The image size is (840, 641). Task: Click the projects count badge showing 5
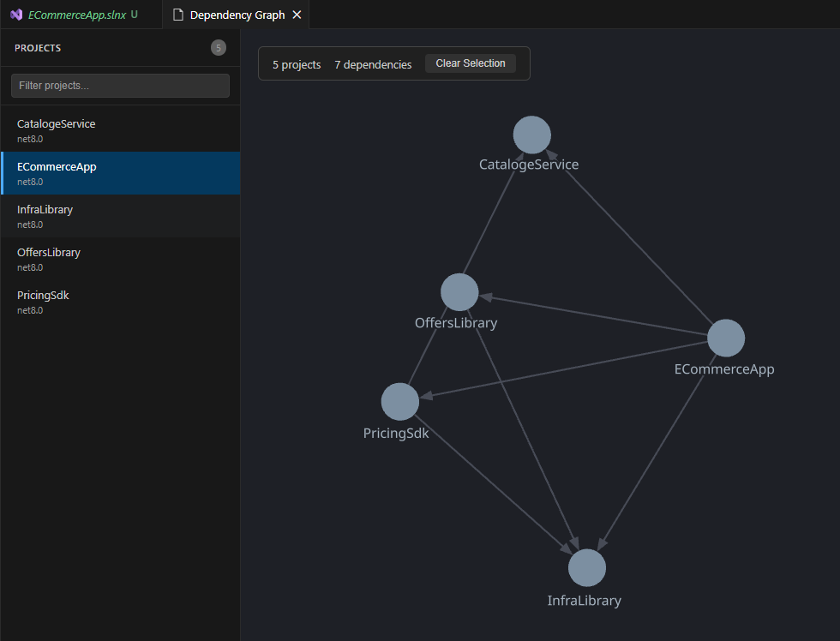pyautogui.click(x=219, y=48)
